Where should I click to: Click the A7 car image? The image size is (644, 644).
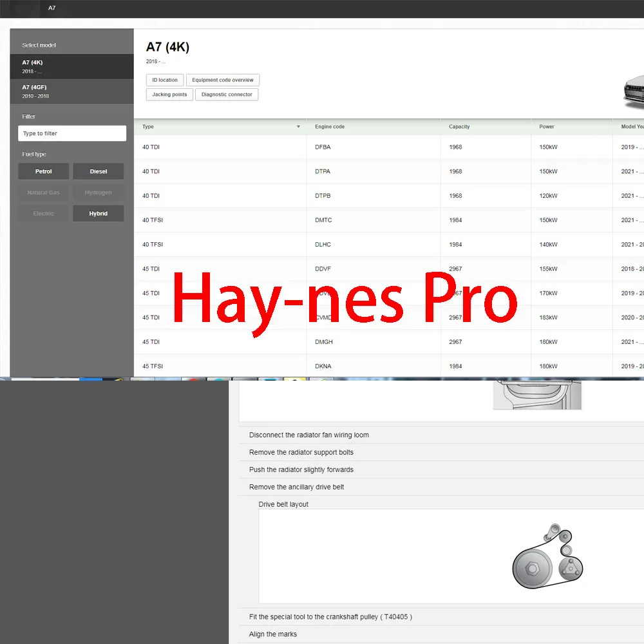pos(634,92)
